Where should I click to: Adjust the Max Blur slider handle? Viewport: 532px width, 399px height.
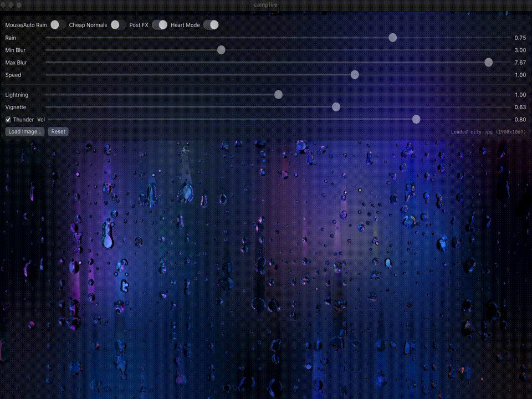[x=488, y=62]
